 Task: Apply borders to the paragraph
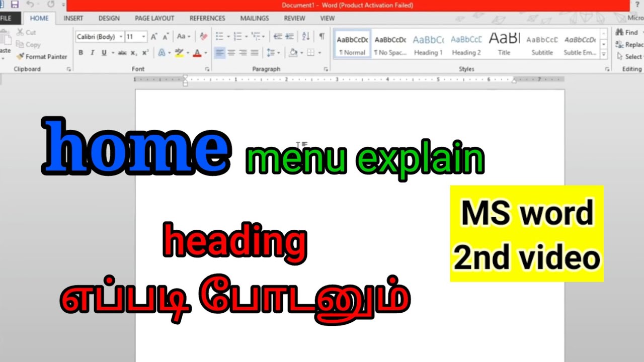point(311,53)
